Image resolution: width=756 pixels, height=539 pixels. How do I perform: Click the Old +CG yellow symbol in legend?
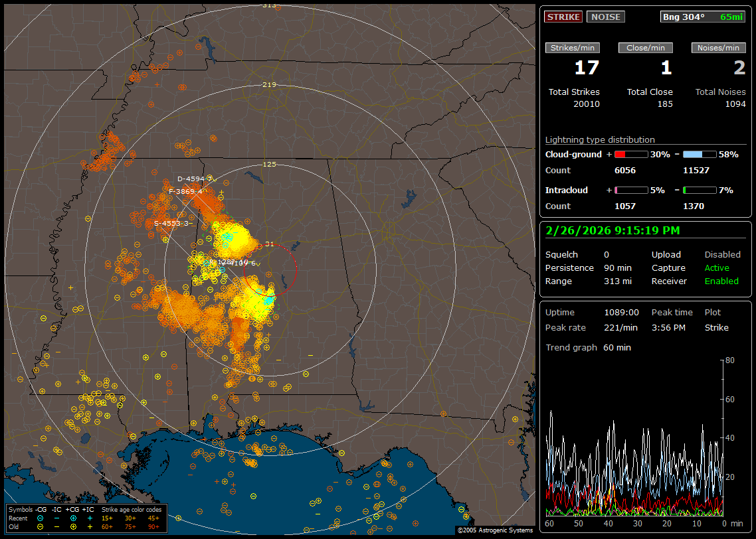tap(73, 526)
